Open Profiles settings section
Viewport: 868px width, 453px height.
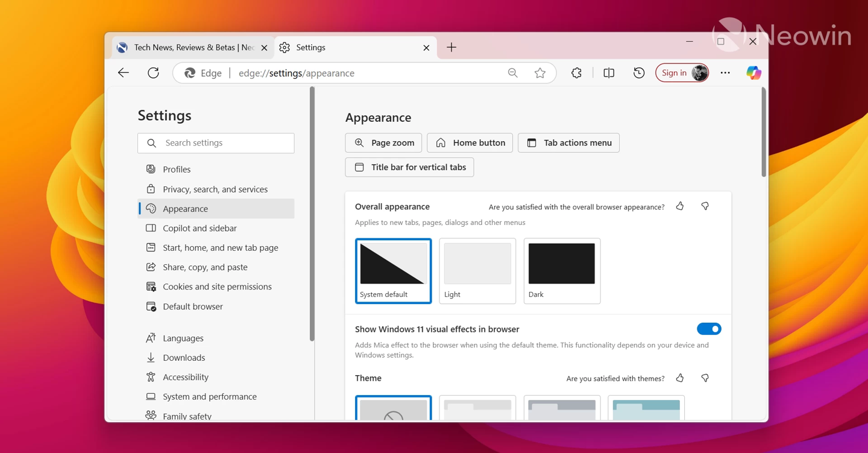pyautogui.click(x=216, y=169)
